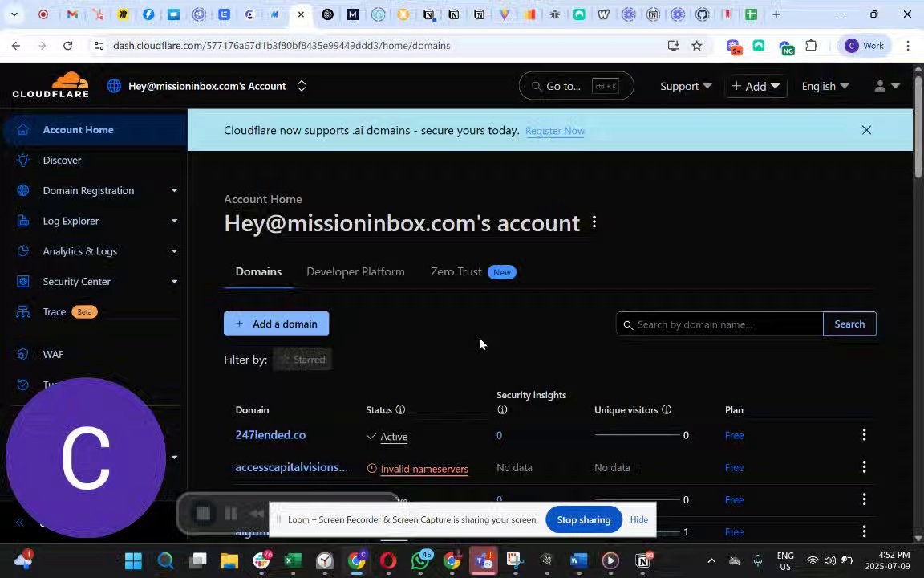
Task: Open the Discover sidebar item
Action: pyautogui.click(x=62, y=161)
